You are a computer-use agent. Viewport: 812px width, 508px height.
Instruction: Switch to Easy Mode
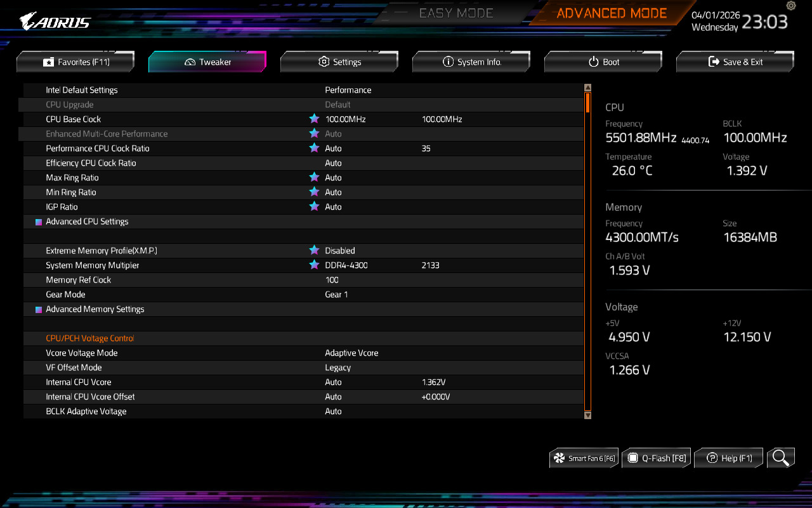click(x=456, y=13)
